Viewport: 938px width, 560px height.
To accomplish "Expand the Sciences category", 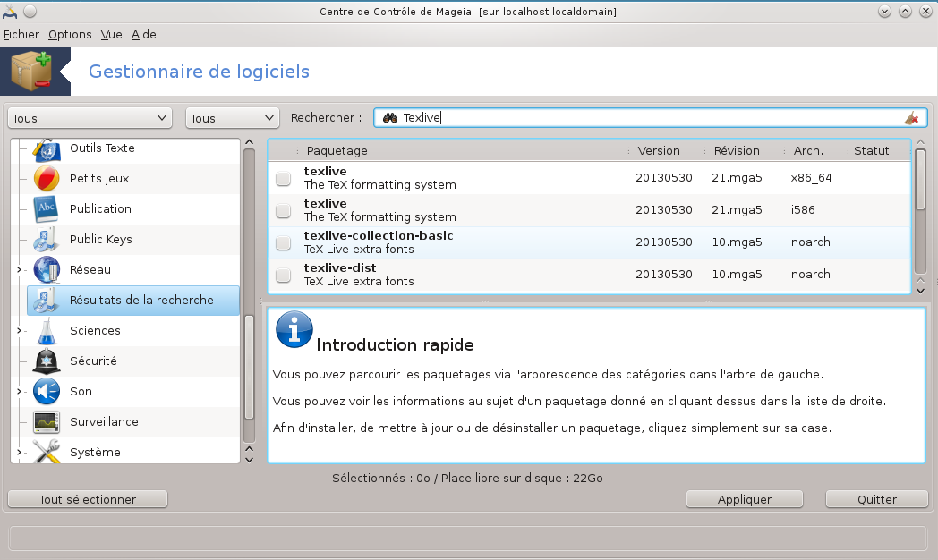I will (x=19, y=330).
